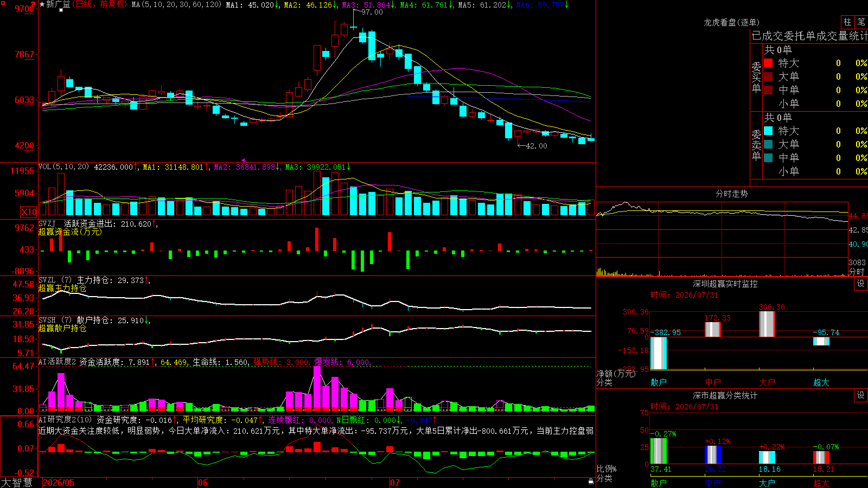Image resolution: width=868 pixels, height=488 pixels.
Task: Click the star icon before 新广益
Action: (x=42, y=4)
